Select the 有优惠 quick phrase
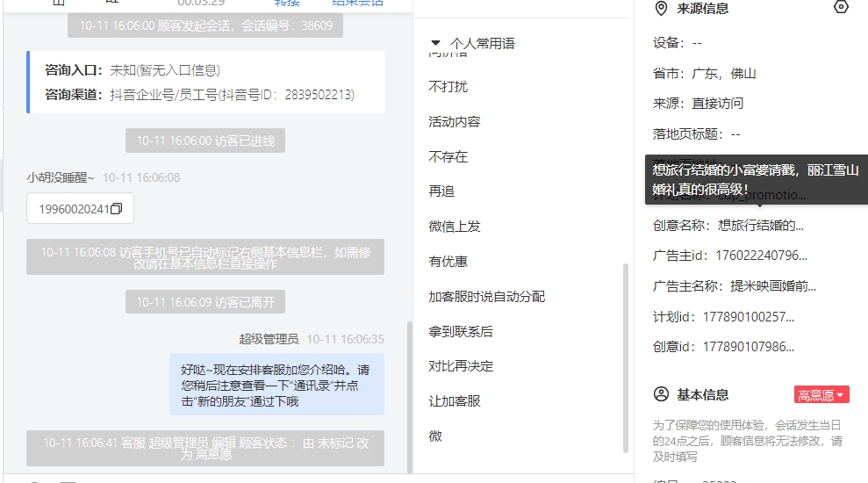 click(x=448, y=261)
